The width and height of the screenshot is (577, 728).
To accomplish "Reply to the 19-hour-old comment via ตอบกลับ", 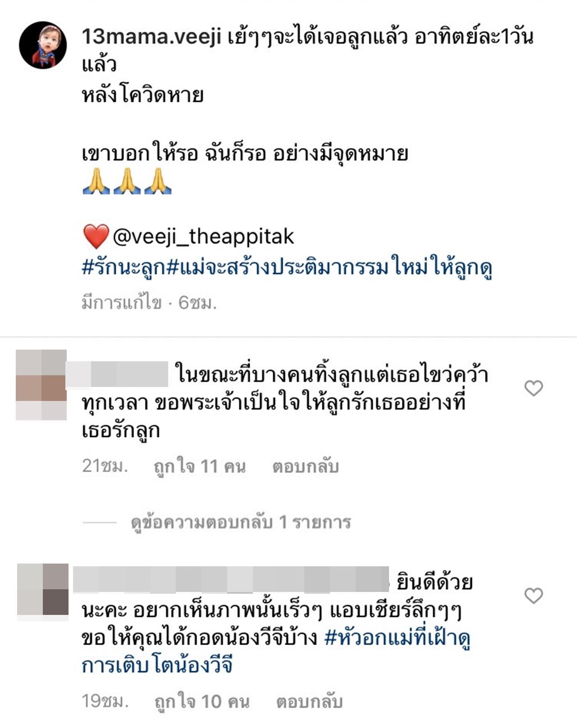I will tap(309, 701).
